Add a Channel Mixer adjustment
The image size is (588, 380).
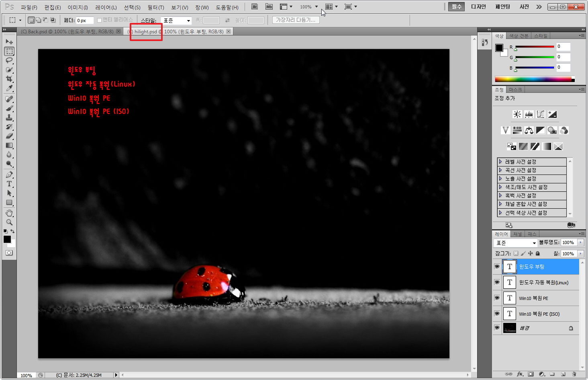tap(564, 130)
